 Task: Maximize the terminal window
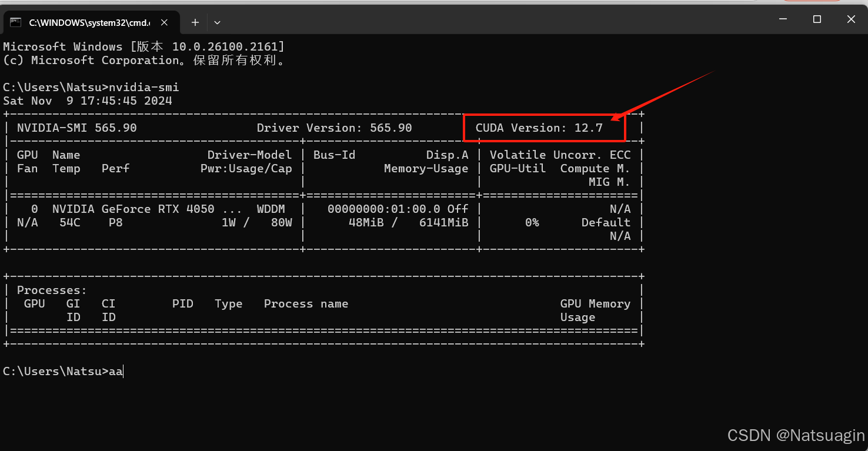click(x=817, y=19)
